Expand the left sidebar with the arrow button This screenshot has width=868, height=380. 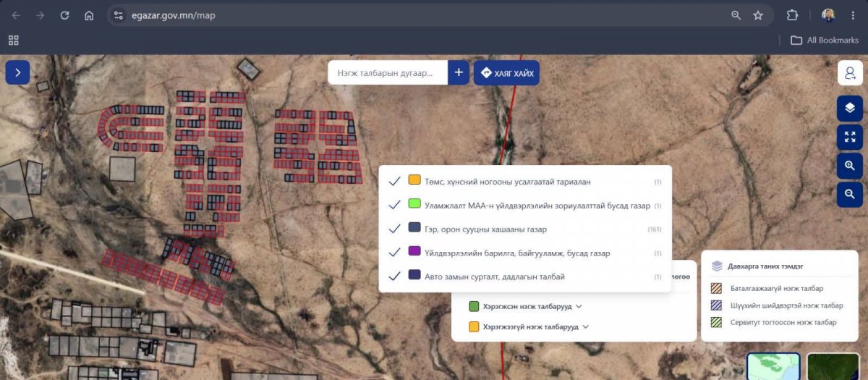point(18,72)
